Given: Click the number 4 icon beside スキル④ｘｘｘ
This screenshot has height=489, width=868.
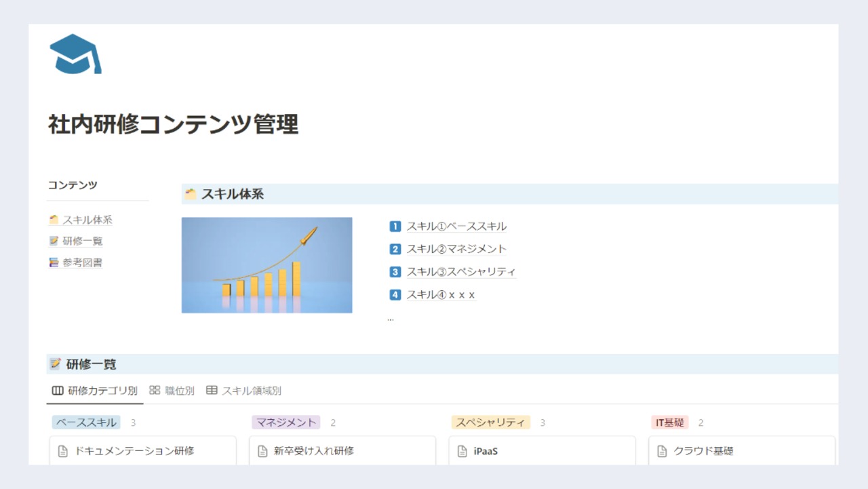Looking at the screenshot, I should pos(395,295).
